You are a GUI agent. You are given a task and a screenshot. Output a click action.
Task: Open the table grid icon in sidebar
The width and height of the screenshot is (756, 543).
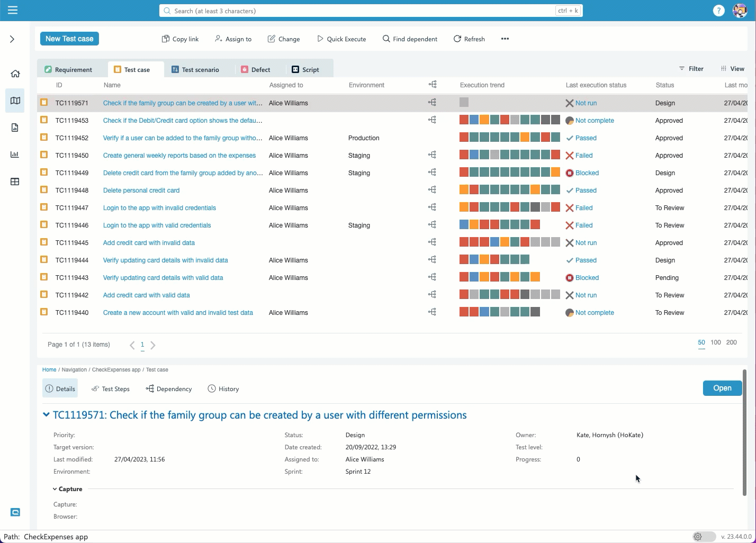pyautogui.click(x=15, y=182)
